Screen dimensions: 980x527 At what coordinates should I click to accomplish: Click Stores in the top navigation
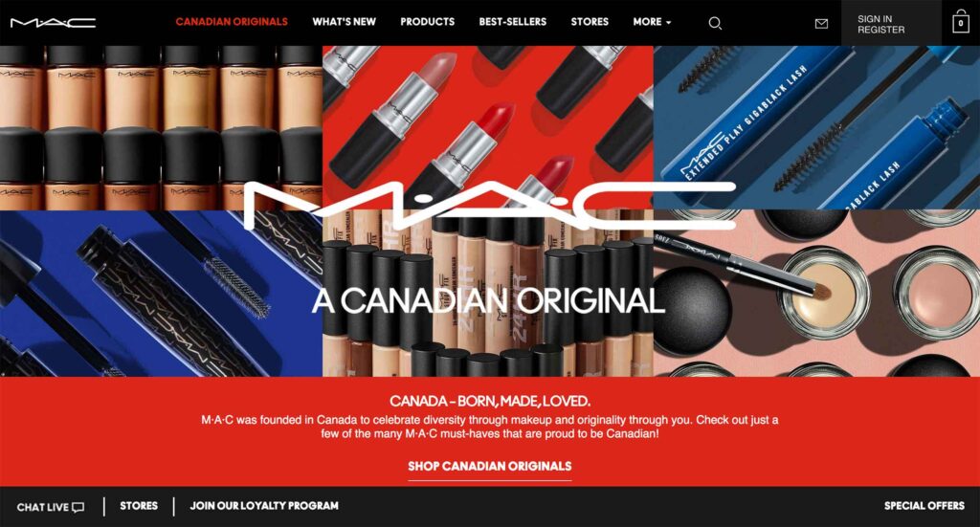click(590, 22)
